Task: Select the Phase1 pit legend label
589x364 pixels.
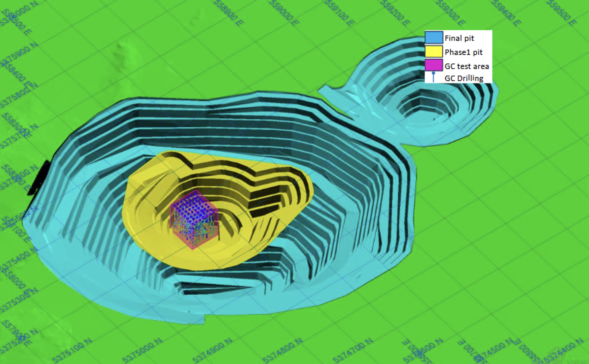Action: tap(464, 52)
